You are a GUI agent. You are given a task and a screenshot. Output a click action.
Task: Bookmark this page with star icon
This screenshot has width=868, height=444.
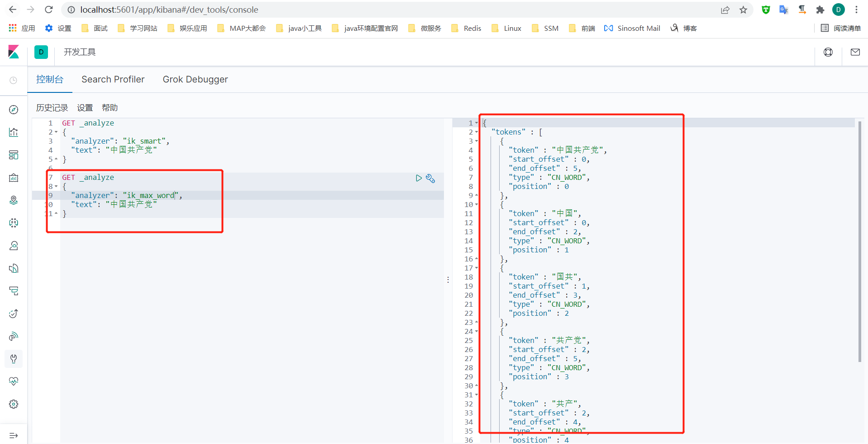pyautogui.click(x=743, y=10)
